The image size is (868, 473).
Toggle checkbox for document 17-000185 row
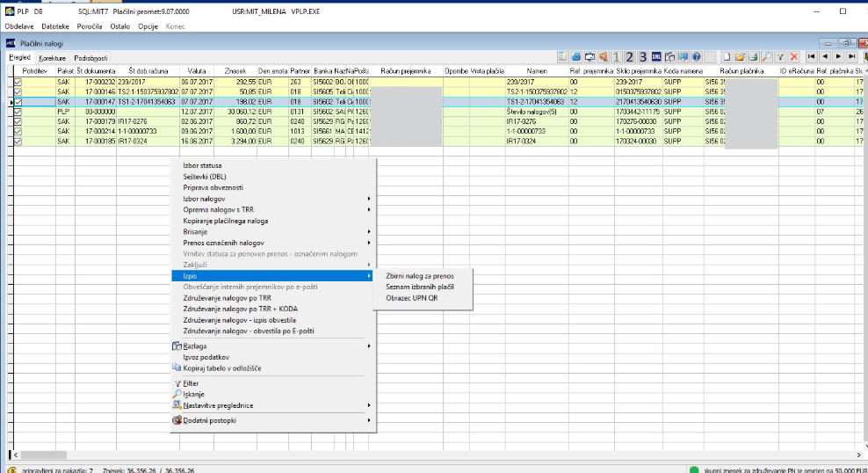[x=18, y=141]
